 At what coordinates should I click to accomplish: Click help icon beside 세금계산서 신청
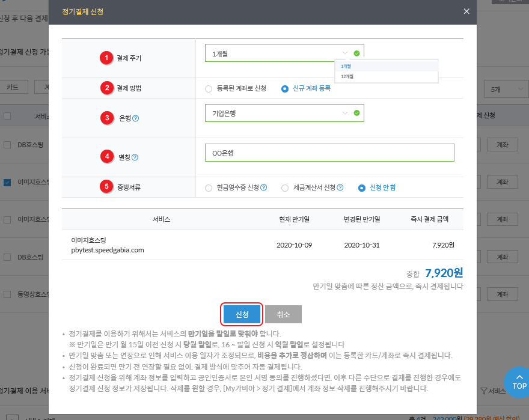(x=340, y=187)
